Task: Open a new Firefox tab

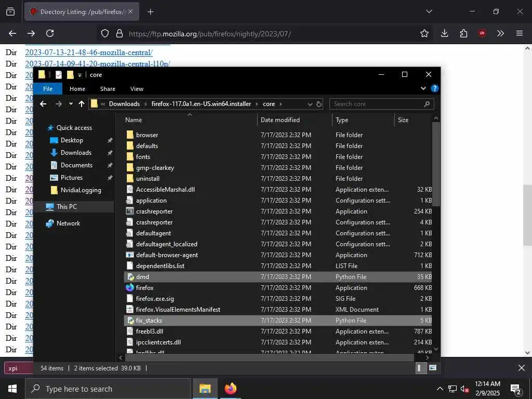Action: 150,12
